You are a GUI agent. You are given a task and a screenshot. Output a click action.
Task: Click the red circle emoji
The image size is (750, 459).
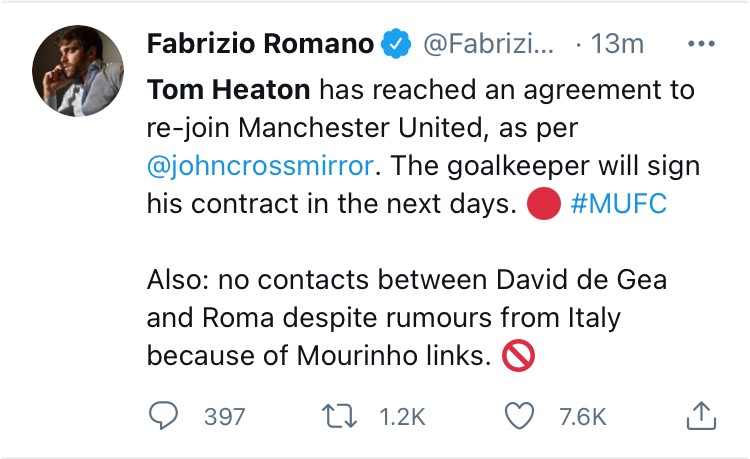(x=543, y=203)
